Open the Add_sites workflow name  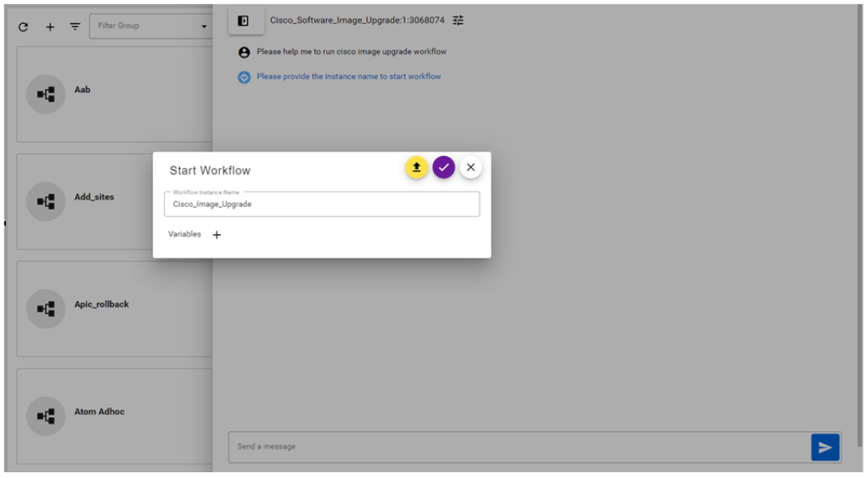pos(94,197)
